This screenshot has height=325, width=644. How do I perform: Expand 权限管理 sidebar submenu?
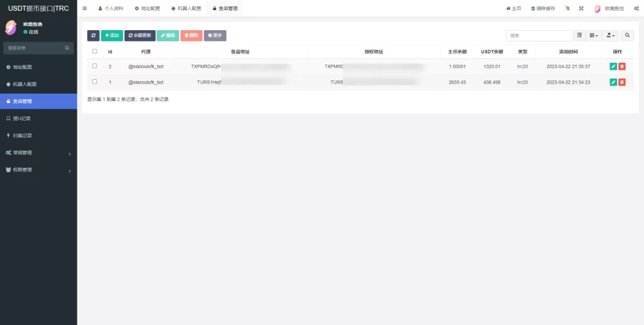tap(38, 170)
